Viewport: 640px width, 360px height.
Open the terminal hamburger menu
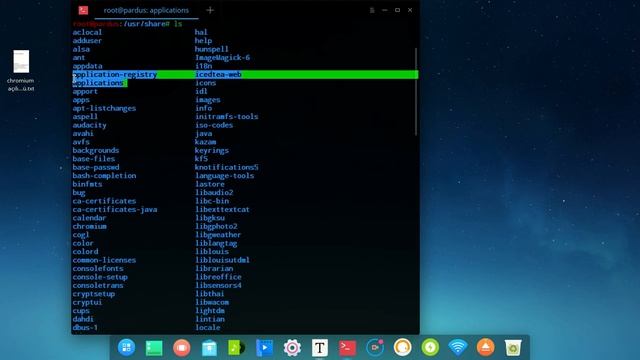pyautogui.click(x=372, y=10)
